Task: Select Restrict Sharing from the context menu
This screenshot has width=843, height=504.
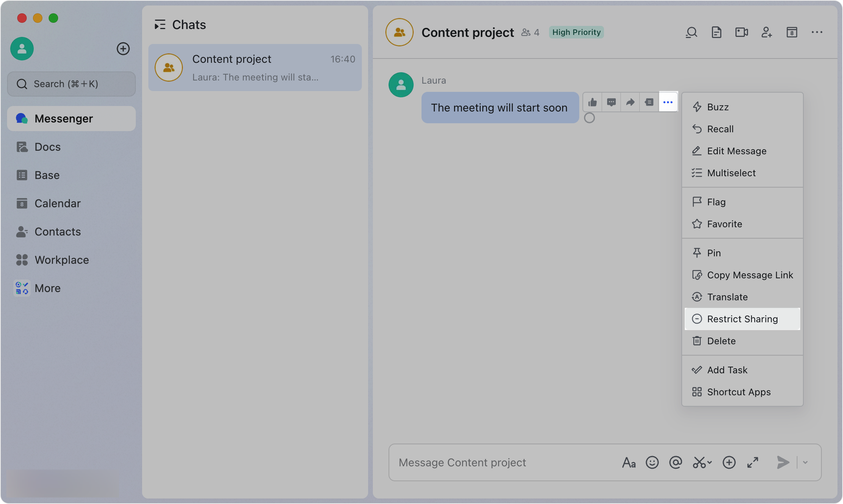Action: 742,319
